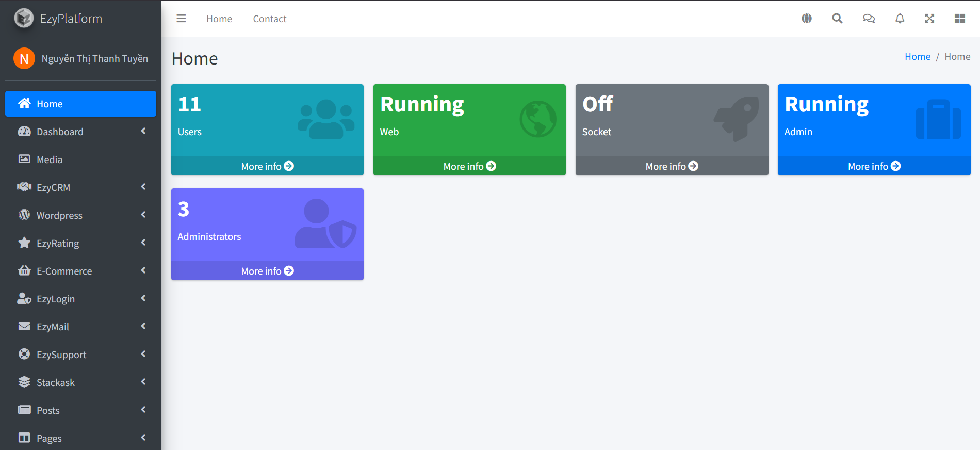Open search with magnifier icon
This screenshot has width=980, height=450.
coord(837,19)
